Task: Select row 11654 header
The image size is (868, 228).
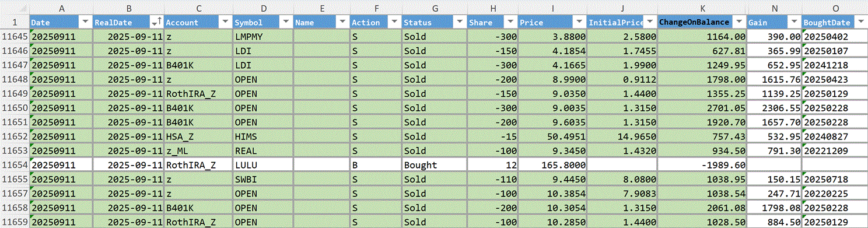Action: click(x=14, y=165)
